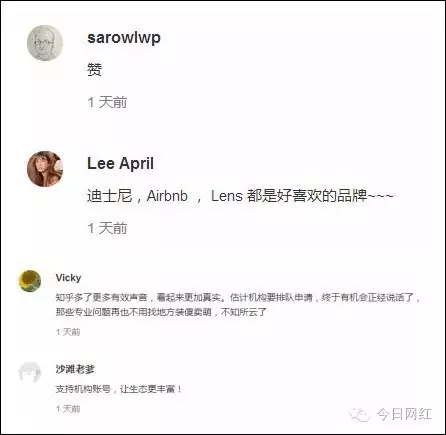This screenshot has height=435, width=446.
Task: Click the Vicky username
Action: 68,278
